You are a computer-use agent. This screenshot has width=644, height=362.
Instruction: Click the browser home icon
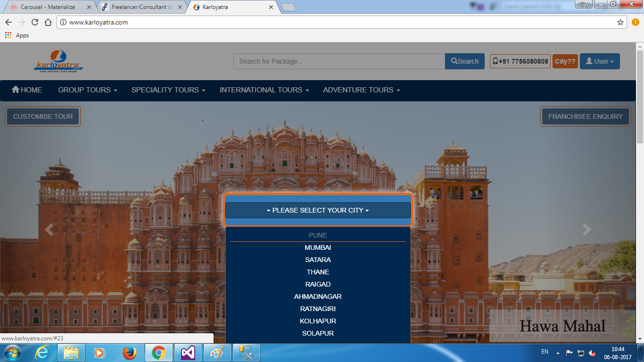48,22
